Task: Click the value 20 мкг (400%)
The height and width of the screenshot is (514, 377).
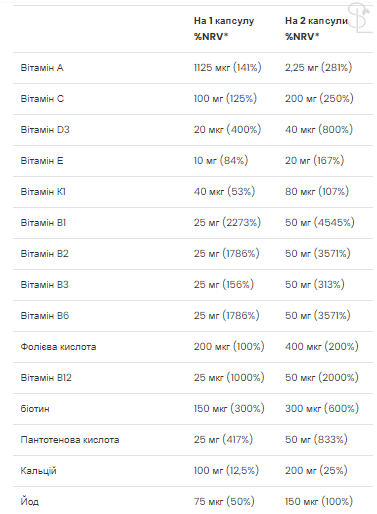Action: pos(227,130)
